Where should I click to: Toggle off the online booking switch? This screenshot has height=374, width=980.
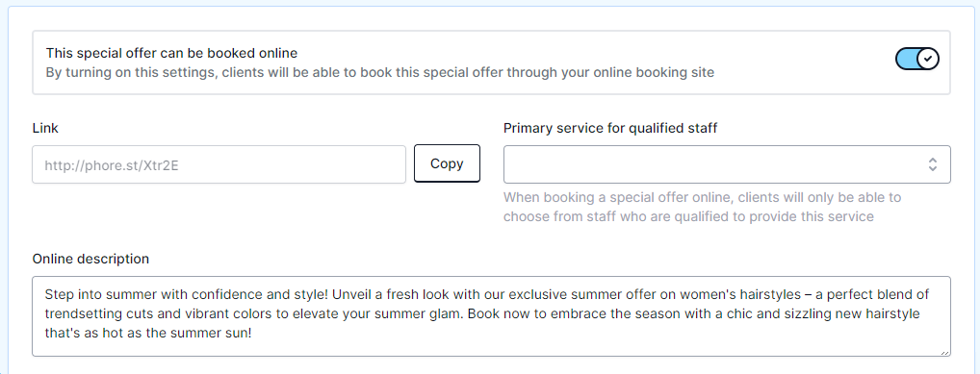pos(916,59)
